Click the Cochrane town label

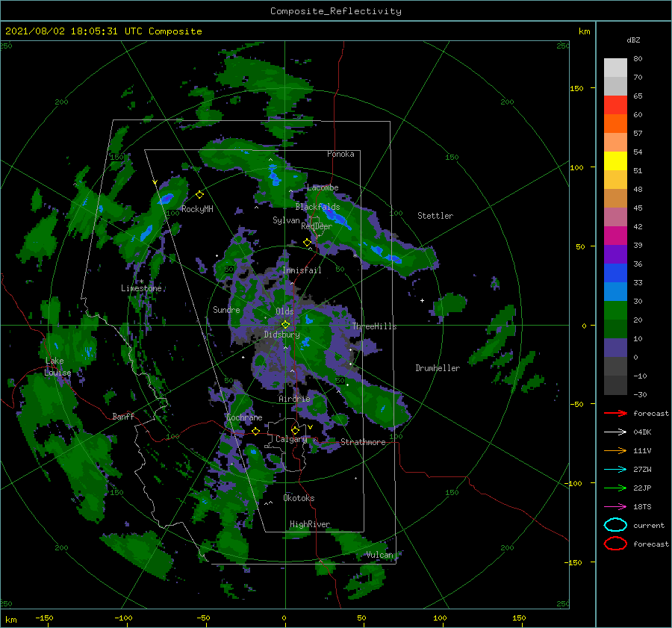[x=244, y=417]
